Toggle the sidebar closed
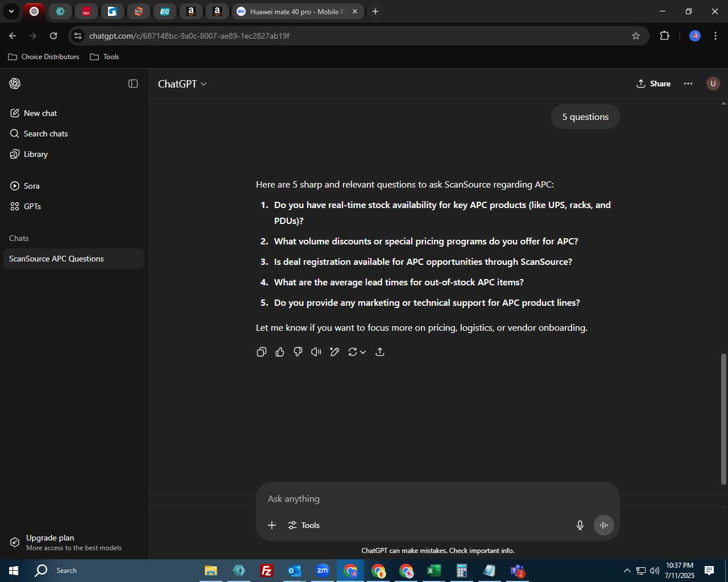 (133, 84)
